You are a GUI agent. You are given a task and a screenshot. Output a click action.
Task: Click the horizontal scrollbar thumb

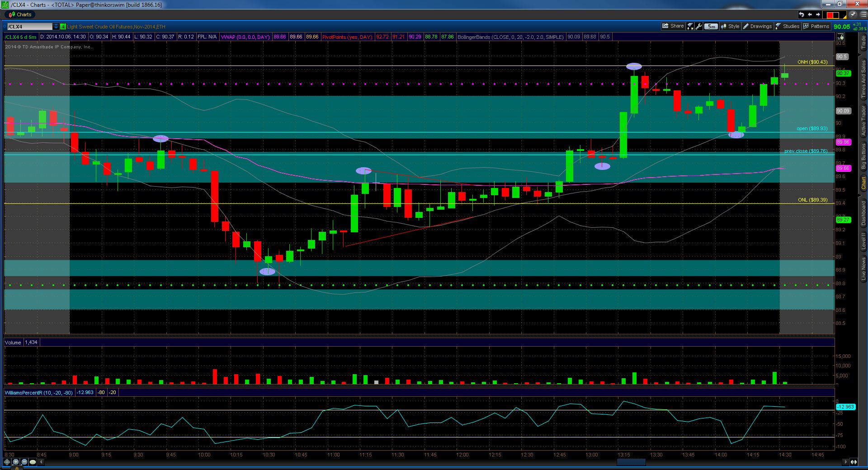tap(631, 462)
